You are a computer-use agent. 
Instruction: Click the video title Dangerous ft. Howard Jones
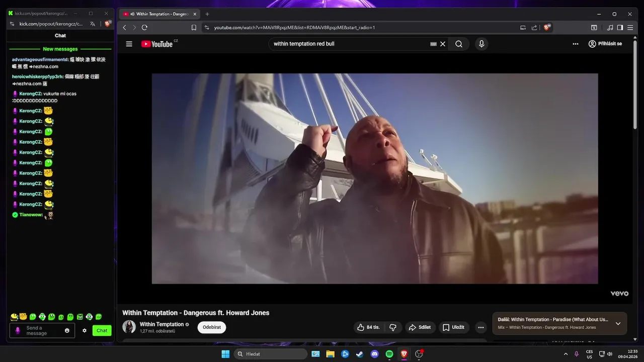click(196, 313)
